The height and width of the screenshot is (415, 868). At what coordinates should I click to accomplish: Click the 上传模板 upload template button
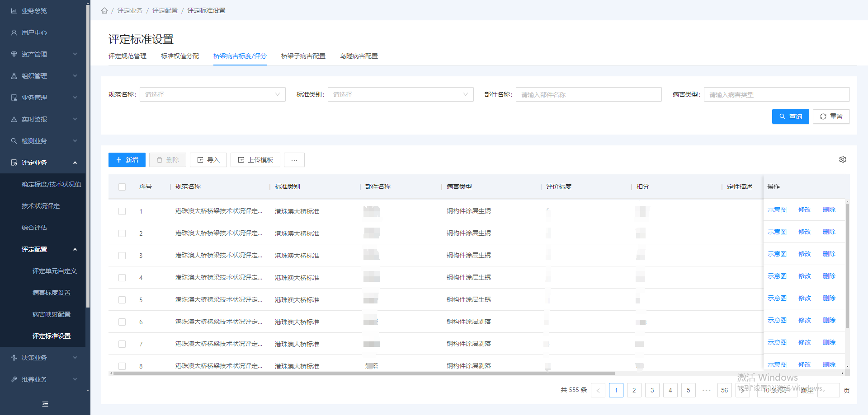coord(255,160)
